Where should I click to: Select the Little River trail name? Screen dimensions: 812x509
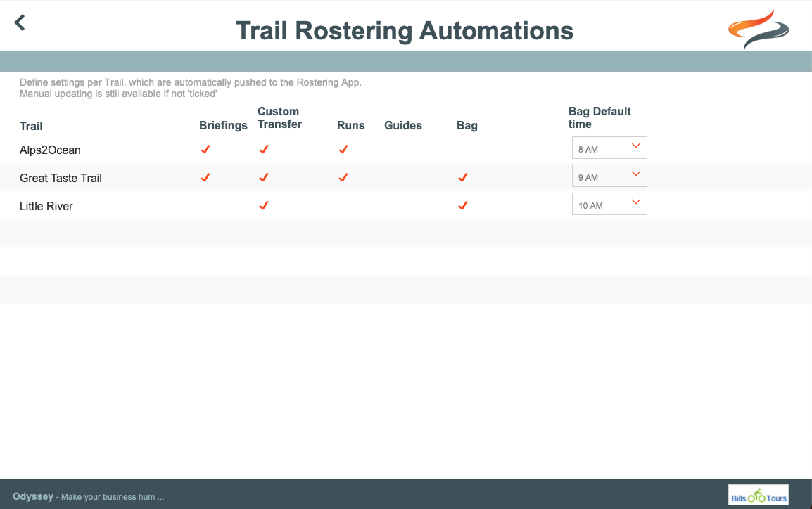click(x=46, y=206)
